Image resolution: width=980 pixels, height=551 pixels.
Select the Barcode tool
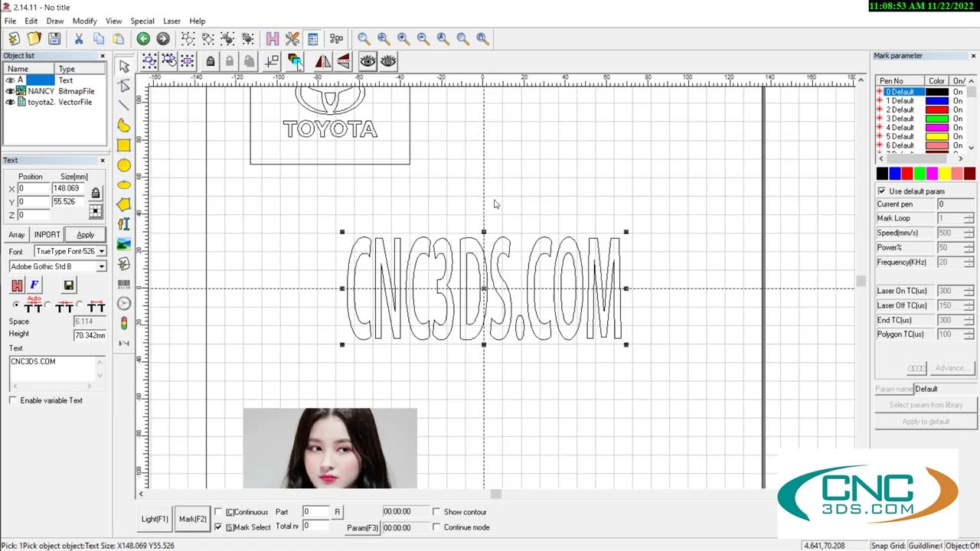124,284
